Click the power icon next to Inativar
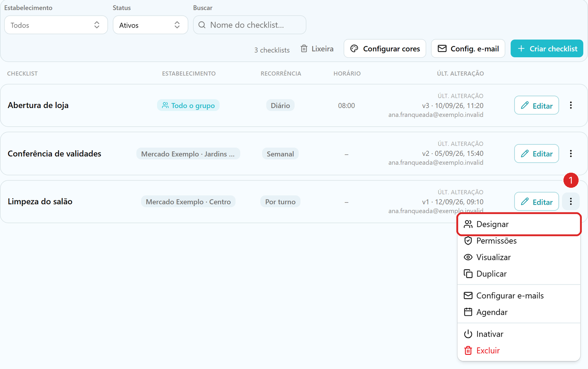This screenshot has height=369, width=588. tap(468, 334)
